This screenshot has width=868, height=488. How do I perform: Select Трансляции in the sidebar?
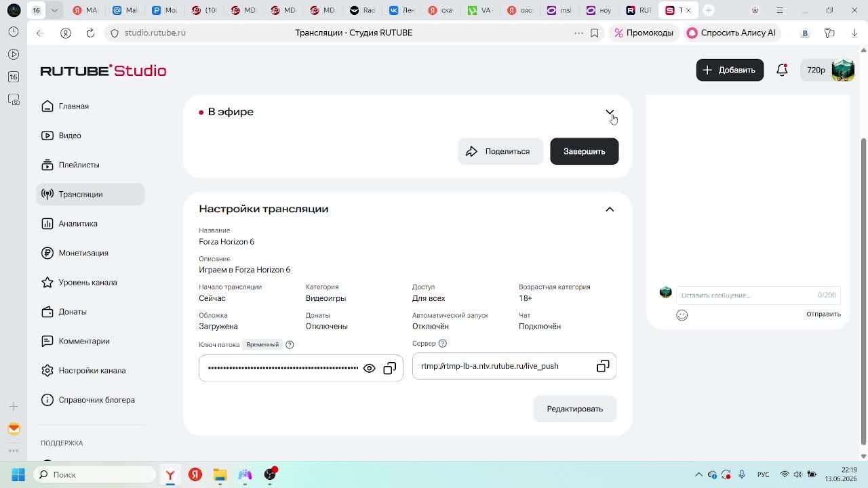[x=90, y=195]
